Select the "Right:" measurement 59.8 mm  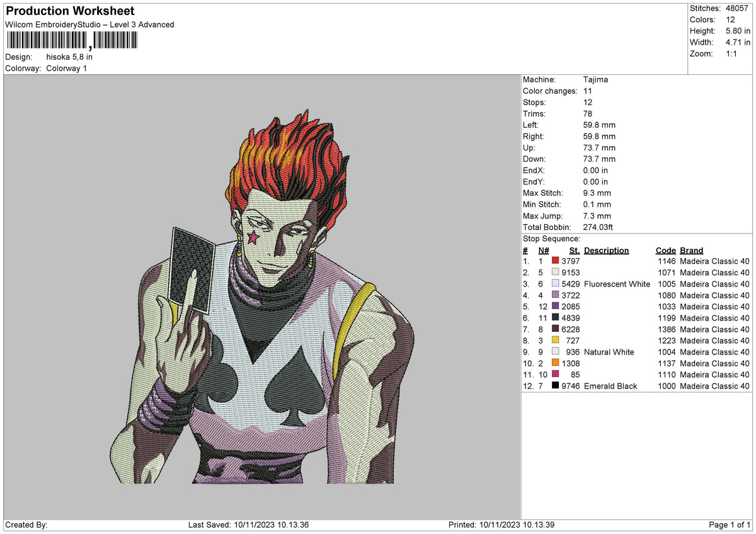(599, 136)
